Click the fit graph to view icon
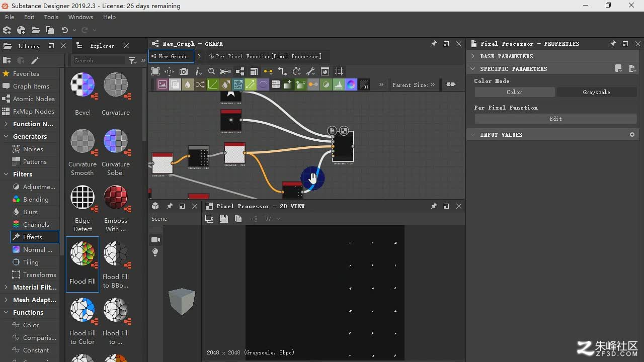 coord(155,71)
